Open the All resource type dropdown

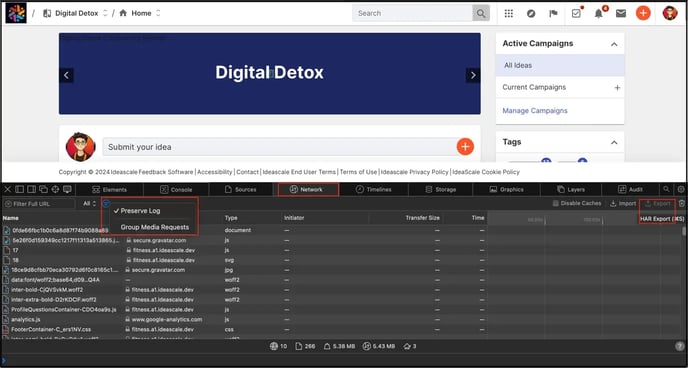point(90,204)
